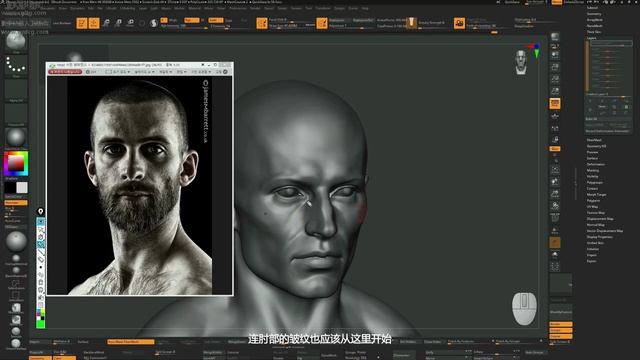Select the black main color swatch
This screenshot has width=640, height=360.
10,187
